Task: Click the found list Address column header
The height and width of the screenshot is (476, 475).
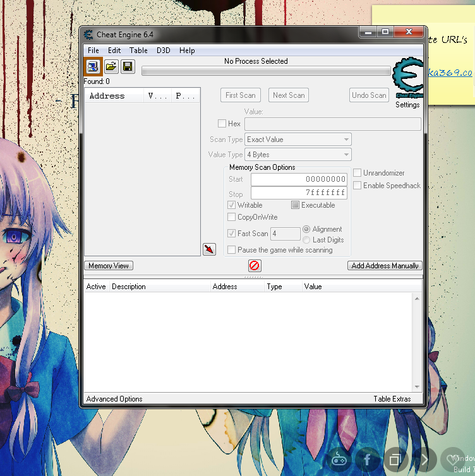Action: 114,96
